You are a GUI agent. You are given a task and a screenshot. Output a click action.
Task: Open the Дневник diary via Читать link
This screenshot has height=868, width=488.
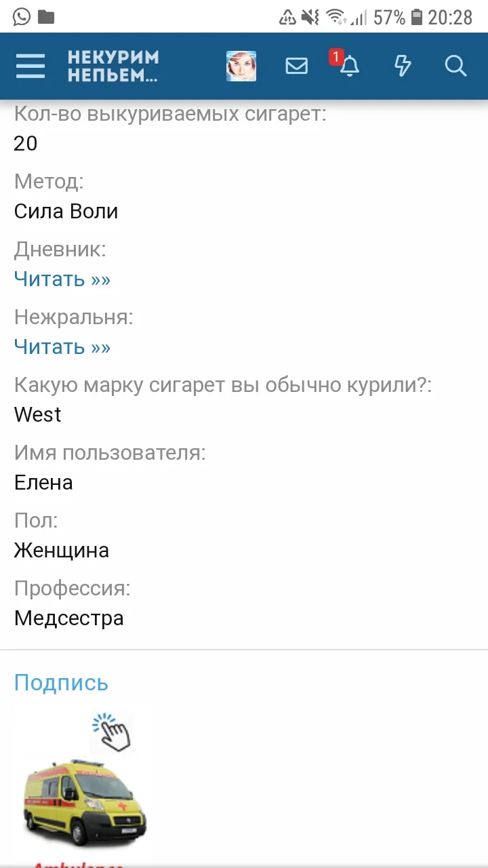point(62,279)
